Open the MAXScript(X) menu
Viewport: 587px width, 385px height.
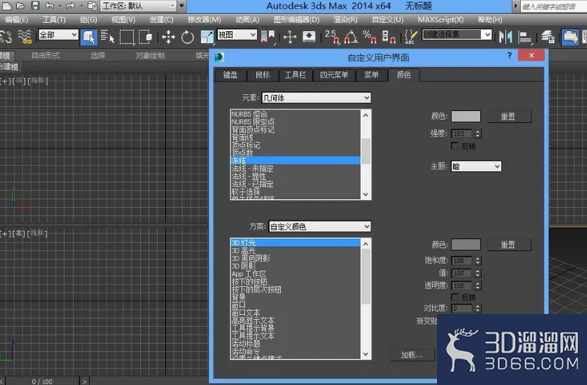point(440,20)
